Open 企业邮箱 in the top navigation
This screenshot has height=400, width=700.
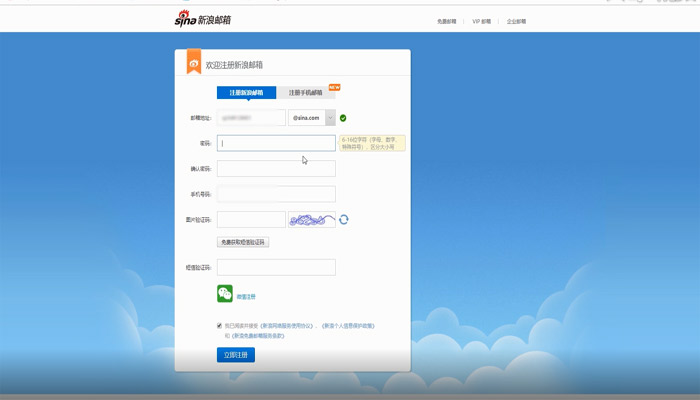[517, 21]
